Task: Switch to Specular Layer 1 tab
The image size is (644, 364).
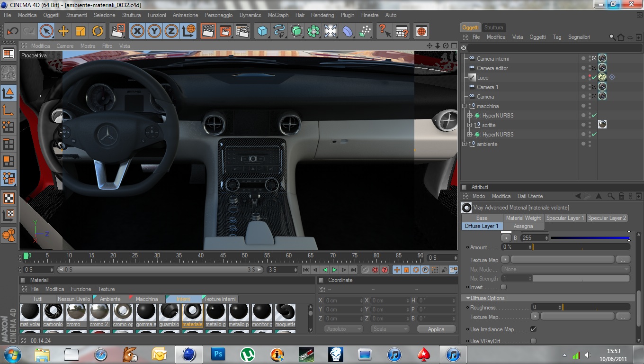Action: tap(565, 218)
